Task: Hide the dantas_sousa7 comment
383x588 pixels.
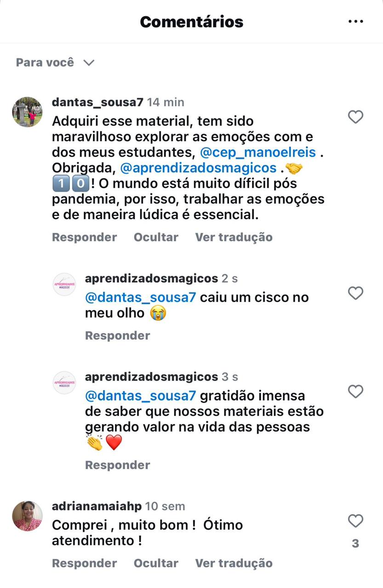Action: 156,237
